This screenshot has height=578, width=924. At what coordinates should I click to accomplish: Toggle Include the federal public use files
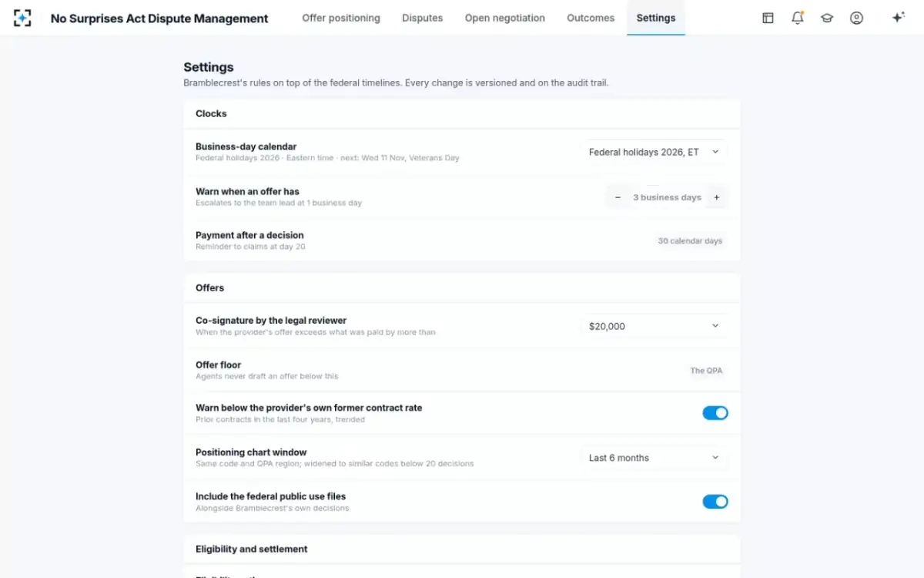pyautogui.click(x=715, y=502)
